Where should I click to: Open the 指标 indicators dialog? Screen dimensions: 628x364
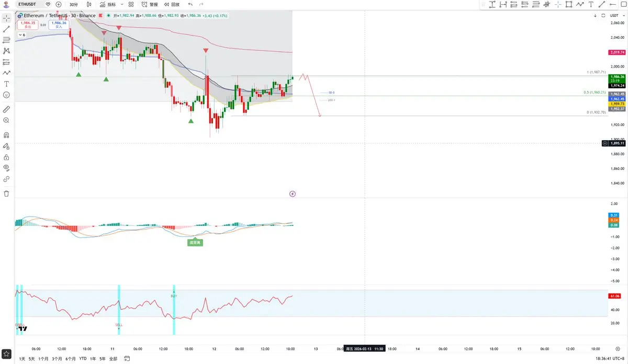107,4
